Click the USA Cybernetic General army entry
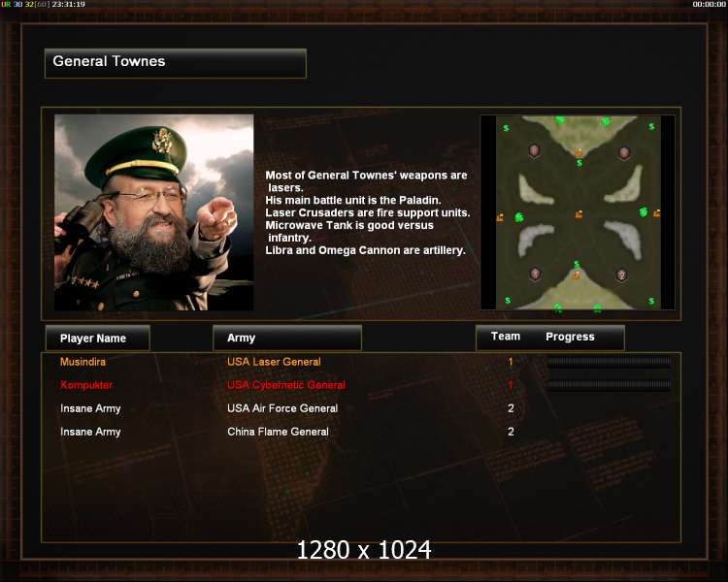This screenshot has width=728, height=582. pos(286,385)
